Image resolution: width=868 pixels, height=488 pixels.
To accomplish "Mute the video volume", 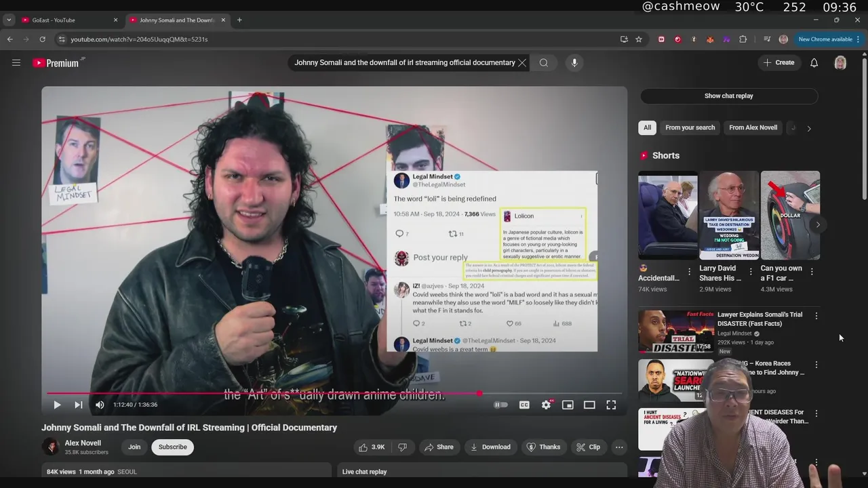I will [x=100, y=405].
